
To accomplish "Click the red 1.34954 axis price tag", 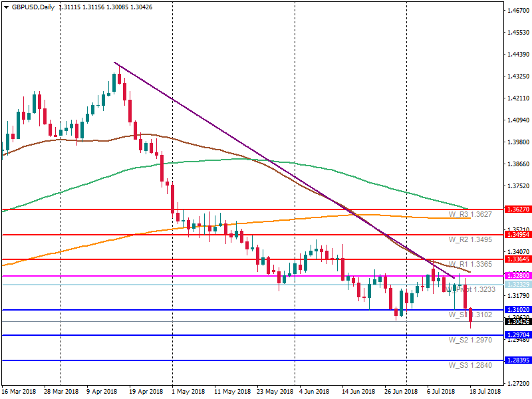I will pos(517,235).
